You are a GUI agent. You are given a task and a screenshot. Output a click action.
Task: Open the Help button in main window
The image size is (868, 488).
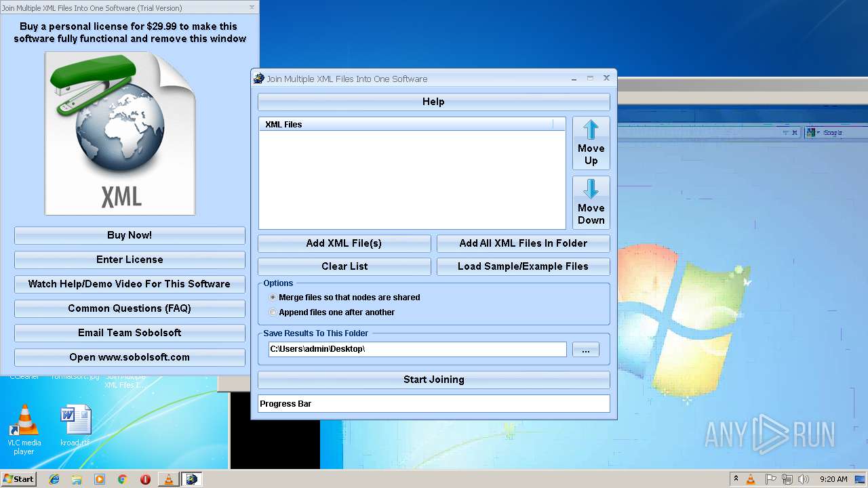coord(433,102)
